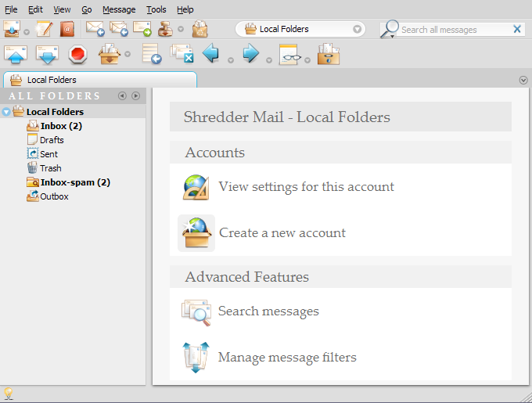Screen dimensions: 532x403
Task: Open the Address Book icon
Action: pyautogui.click(x=67, y=29)
